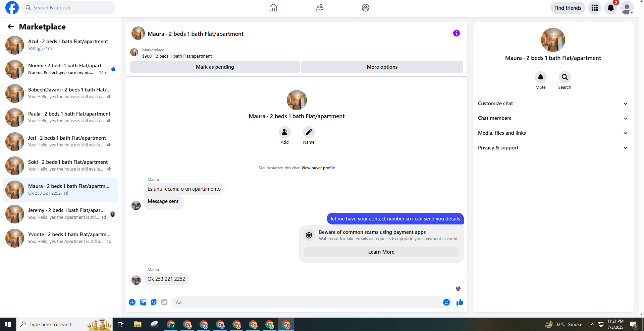Image resolution: width=644 pixels, height=331 pixels.
Task: Open the Windows notification center icon
Action: click(x=634, y=324)
